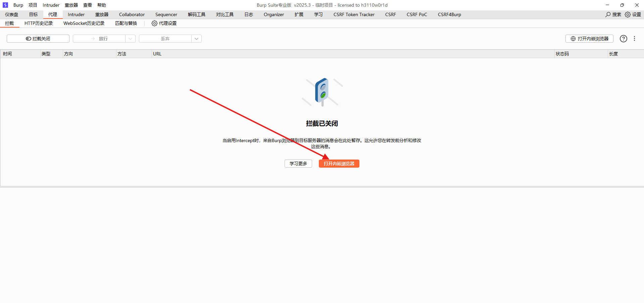Click the 丢弃 drop button

click(165, 39)
